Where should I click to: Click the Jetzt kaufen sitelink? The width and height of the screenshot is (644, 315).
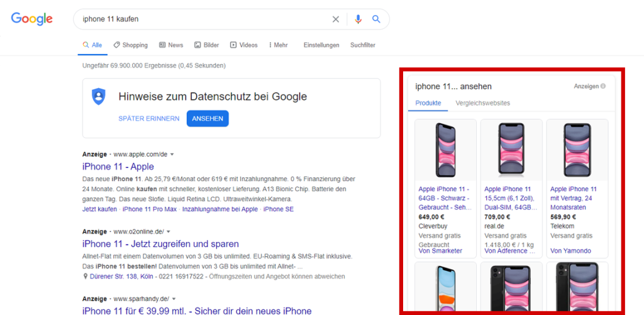click(x=99, y=209)
